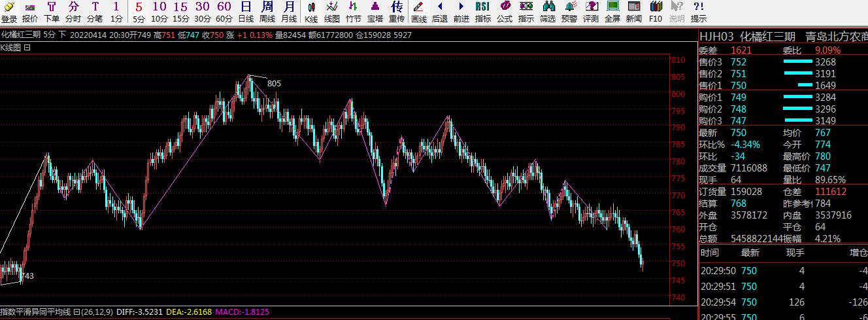
Task: Open the 预警 alert bell tool
Action: (x=569, y=12)
